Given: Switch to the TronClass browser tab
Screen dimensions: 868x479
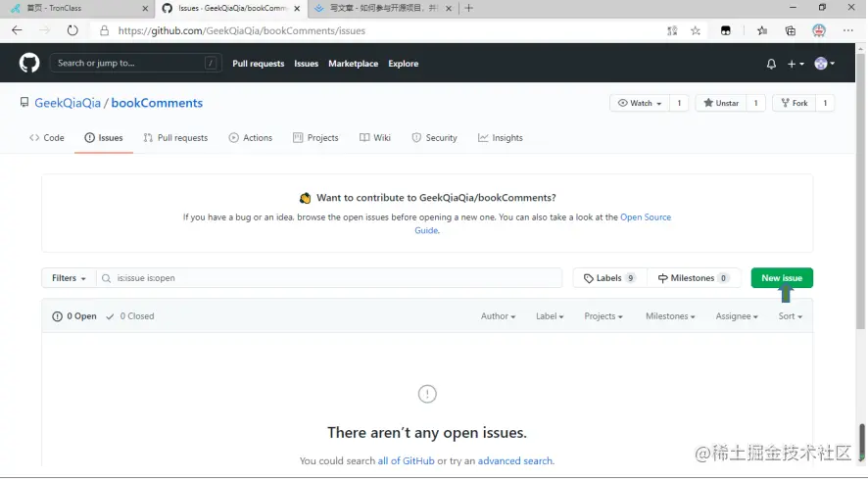Looking at the screenshot, I should click(x=77, y=8).
